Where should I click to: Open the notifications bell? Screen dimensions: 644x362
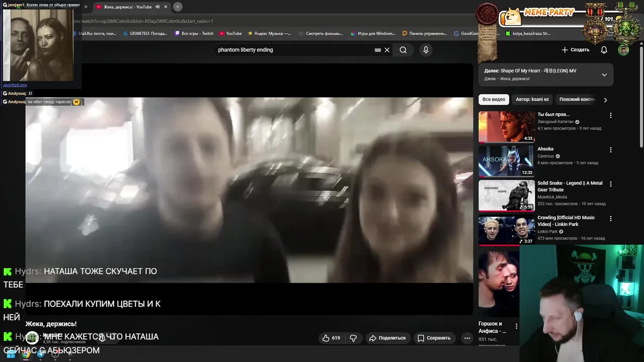pyautogui.click(x=604, y=50)
